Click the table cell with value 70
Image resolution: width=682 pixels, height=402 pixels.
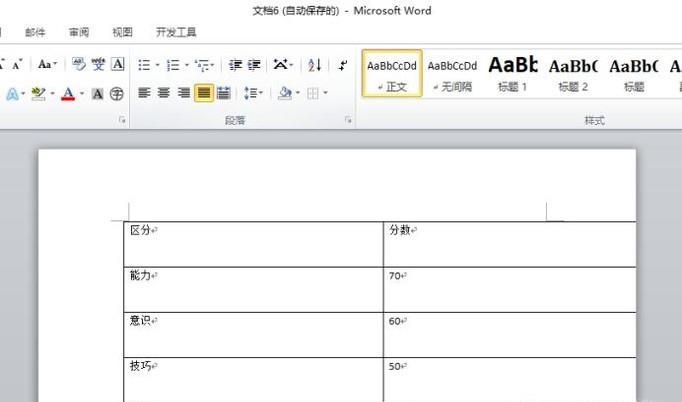coord(510,289)
